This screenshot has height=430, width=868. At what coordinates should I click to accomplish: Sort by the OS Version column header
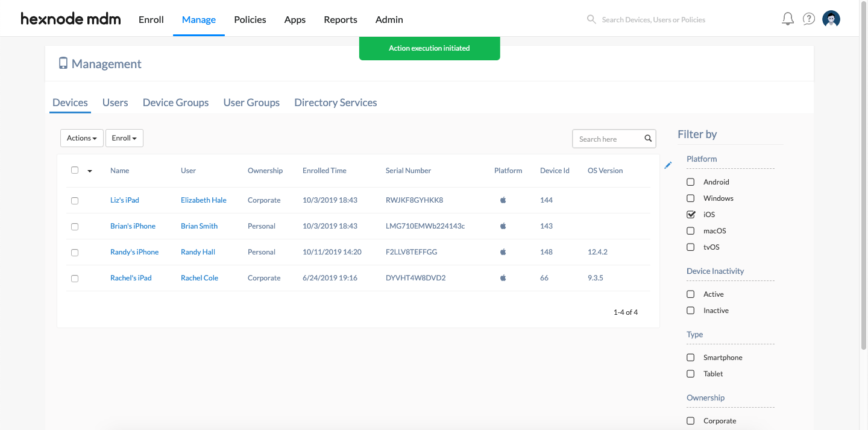click(x=605, y=171)
